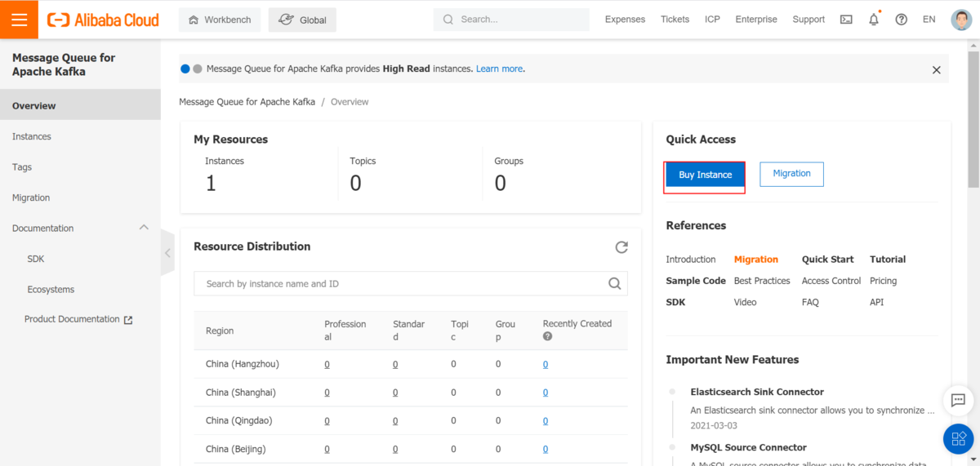Open the Tutorial reference link
The height and width of the screenshot is (466, 980).
tap(888, 260)
